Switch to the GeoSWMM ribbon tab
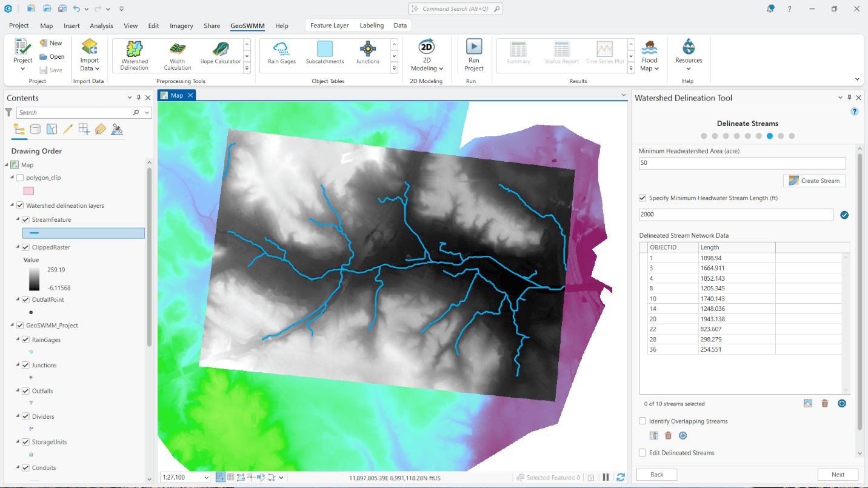 pos(247,25)
